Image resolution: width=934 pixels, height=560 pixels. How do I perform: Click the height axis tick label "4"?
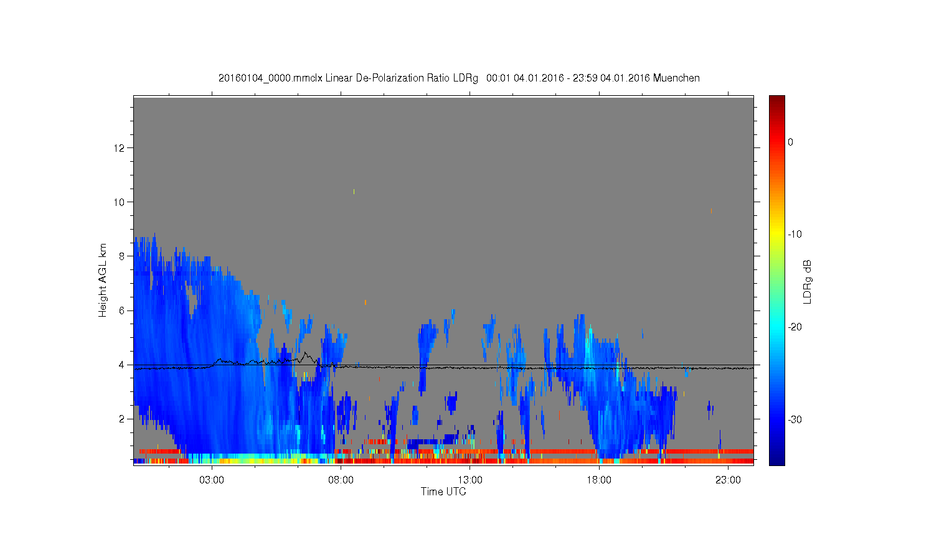coord(123,365)
